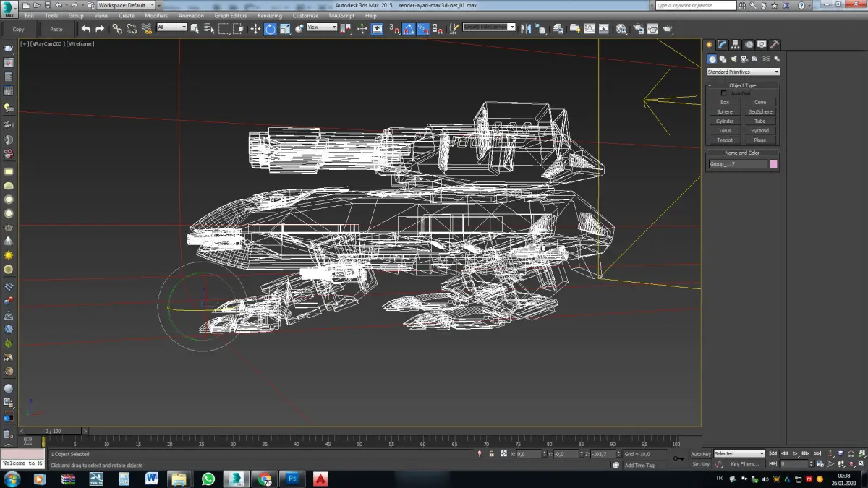
Task: Open the Modify panel tab icon
Action: coord(723,45)
